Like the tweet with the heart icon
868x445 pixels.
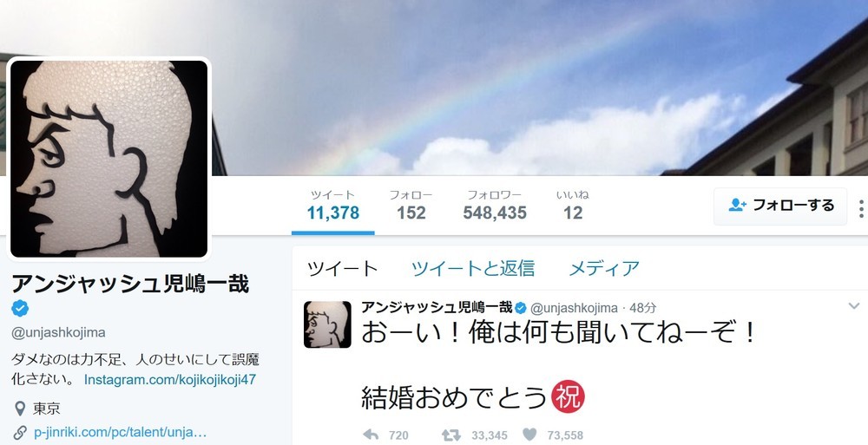[529, 435]
